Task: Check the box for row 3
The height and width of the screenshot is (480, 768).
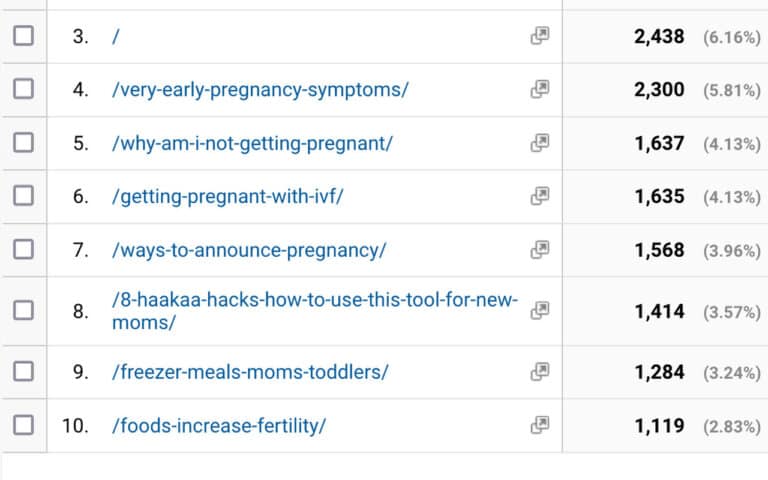Action: pyautogui.click(x=23, y=36)
